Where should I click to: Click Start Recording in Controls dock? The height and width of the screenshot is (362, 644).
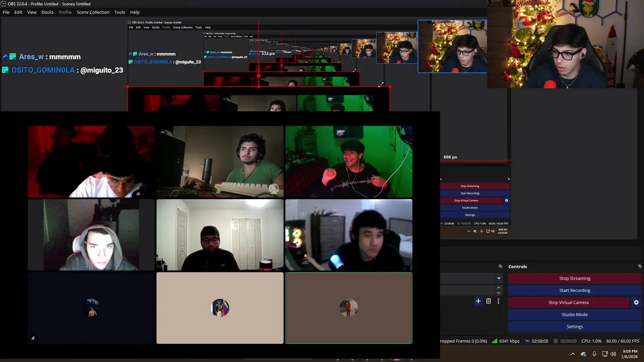(x=575, y=290)
